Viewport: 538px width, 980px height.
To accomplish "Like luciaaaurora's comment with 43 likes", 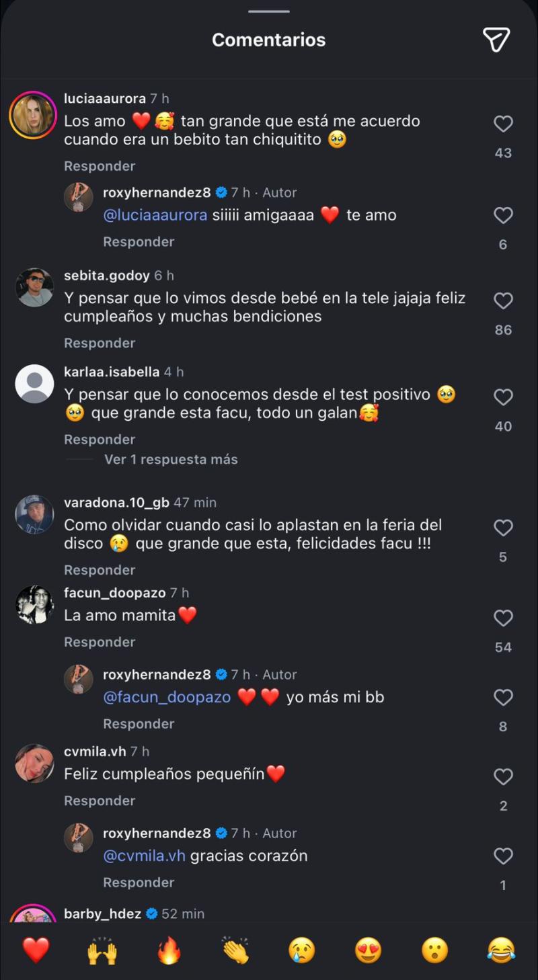I will pos(503,124).
